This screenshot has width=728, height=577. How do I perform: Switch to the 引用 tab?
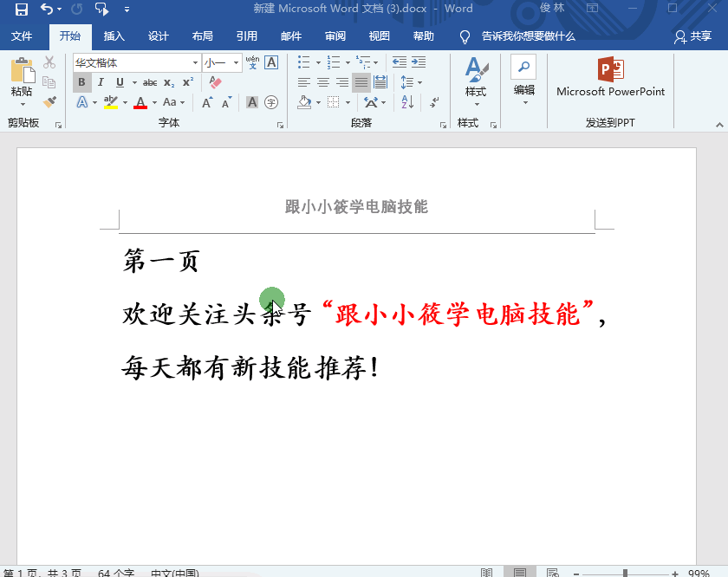point(246,36)
